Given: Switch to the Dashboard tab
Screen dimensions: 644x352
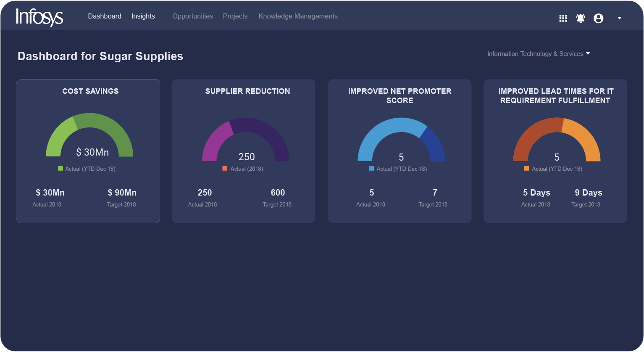Looking at the screenshot, I should click(x=105, y=16).
